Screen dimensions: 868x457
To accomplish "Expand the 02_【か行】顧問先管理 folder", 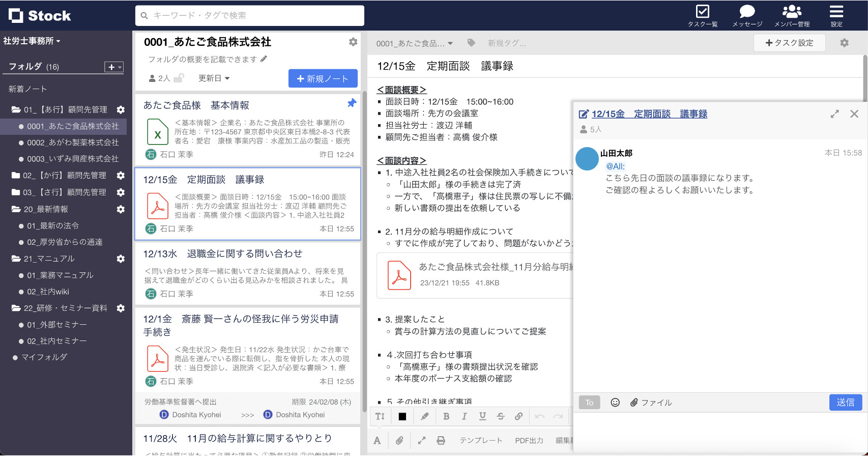I will point(16,175).
